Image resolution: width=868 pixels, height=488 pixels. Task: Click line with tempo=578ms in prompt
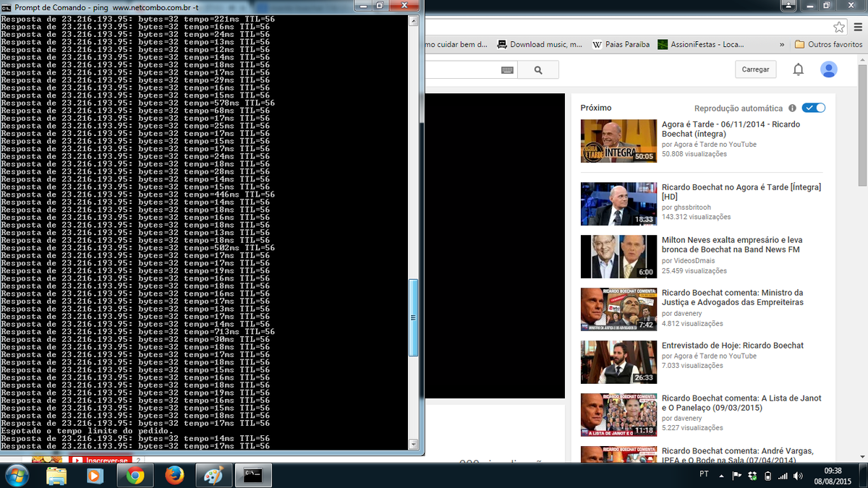137,103
